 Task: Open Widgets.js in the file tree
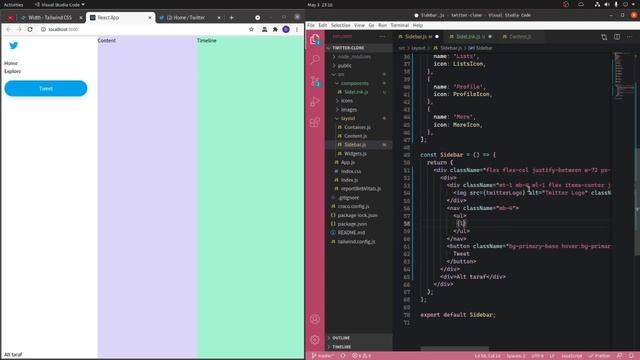tap(355, 154)
